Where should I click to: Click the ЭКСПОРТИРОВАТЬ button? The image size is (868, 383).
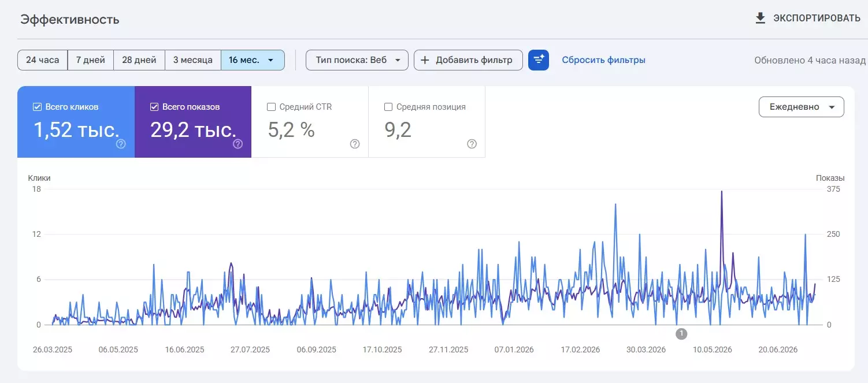pos(808,18)
